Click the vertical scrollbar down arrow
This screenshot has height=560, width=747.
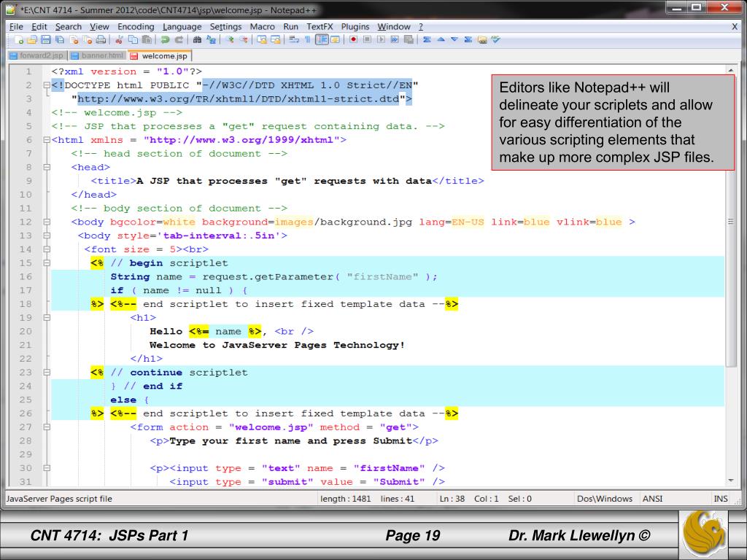pyautogui.click(x=731, y=481)
